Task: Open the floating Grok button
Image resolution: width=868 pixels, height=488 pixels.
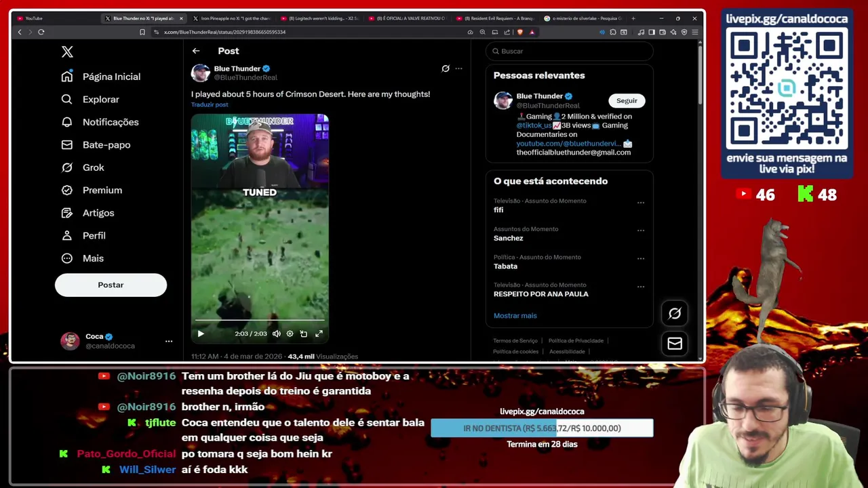Action: coord(675,313)
